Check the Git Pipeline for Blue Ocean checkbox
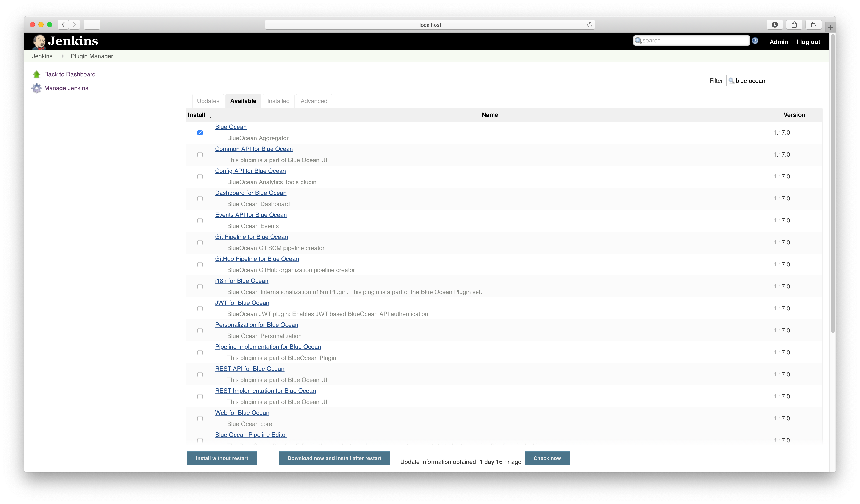The width and height of the screenshot is (860, 504). click(x=200, y=243)
